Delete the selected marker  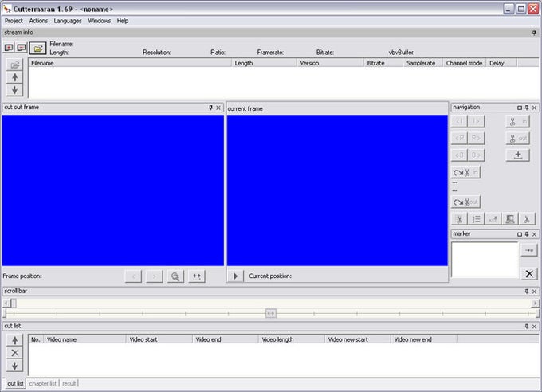coord(529,274)
